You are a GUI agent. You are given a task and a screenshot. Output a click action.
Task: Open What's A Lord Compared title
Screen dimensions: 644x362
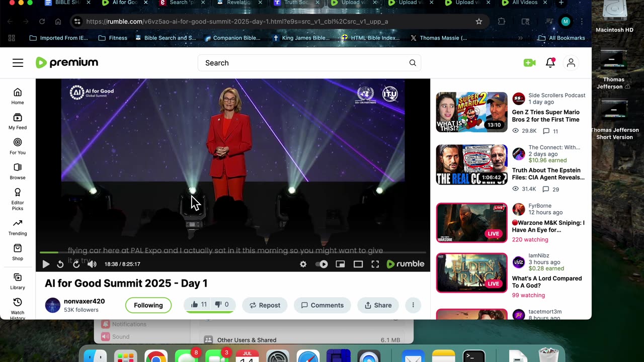[x=547, y=282]
